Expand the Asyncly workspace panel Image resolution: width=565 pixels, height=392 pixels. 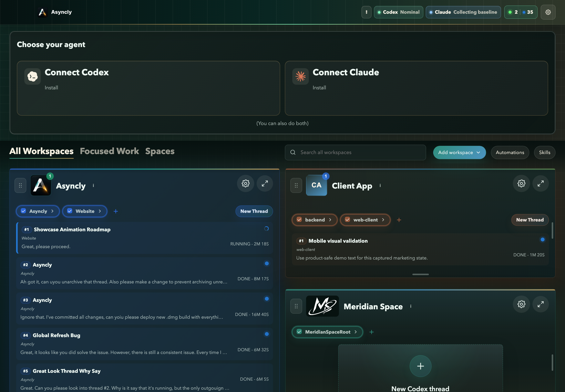(265, 183)
